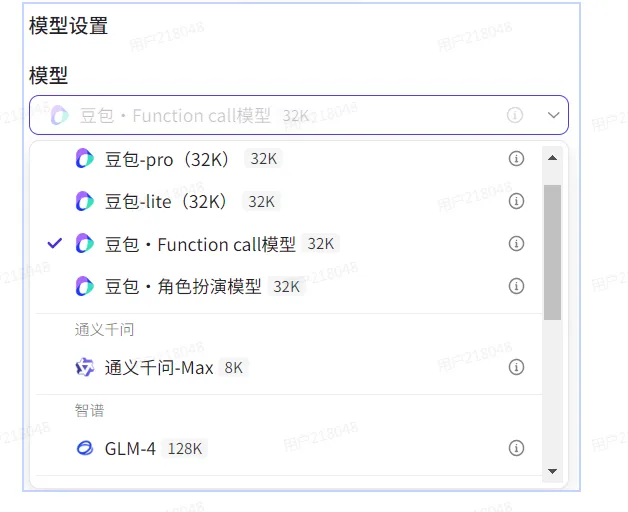Click the 模型设置 title
628x512 pixels.
coord(68,26)
